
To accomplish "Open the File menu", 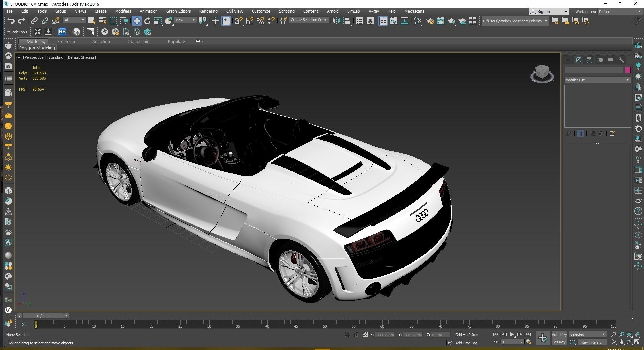I will pos(10,11).
